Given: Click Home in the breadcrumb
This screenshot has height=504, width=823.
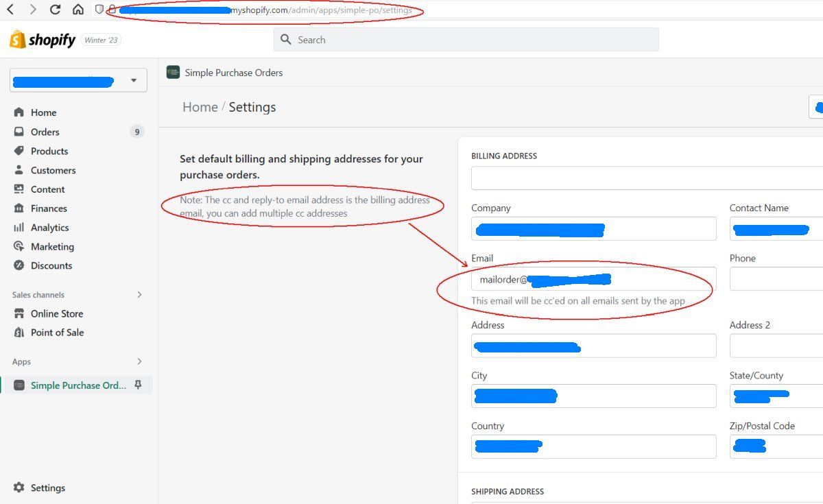Looking at the screenshot, I should pos(200,107).
